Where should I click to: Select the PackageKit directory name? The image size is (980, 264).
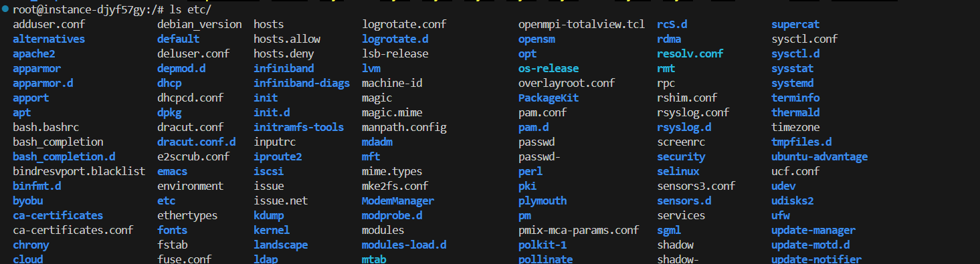[549, 98]
